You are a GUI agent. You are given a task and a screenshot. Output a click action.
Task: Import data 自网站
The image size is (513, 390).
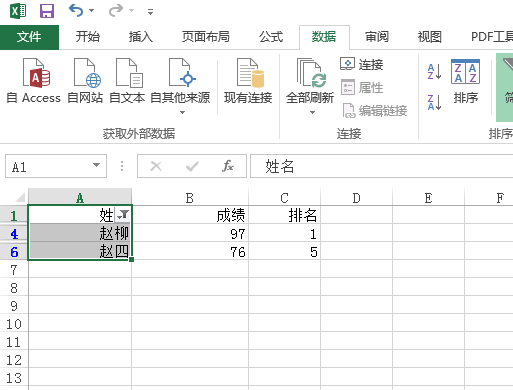[x=85, y=80]
